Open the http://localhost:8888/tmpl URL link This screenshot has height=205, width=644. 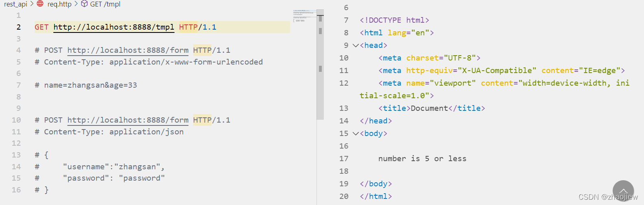pos(114,27)
